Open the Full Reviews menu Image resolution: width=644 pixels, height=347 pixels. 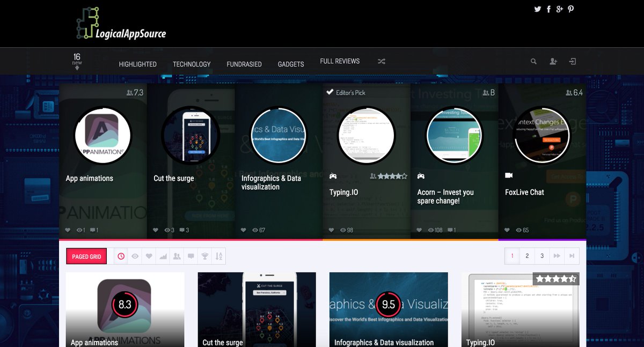point(340,61)
